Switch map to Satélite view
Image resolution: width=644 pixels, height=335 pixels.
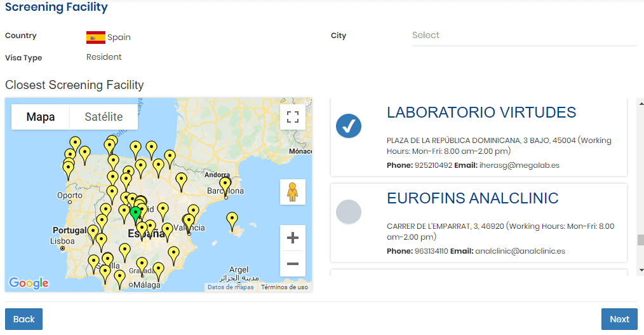click(x=104, y=117)
